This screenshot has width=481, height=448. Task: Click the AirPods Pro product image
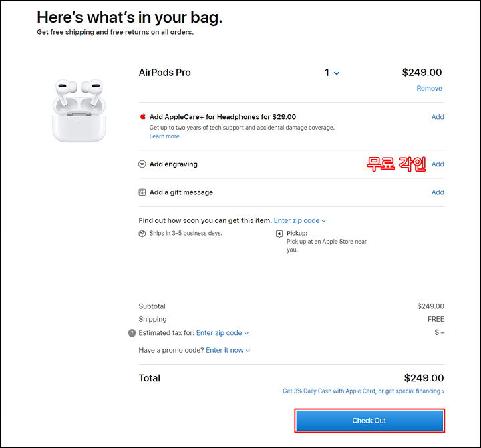(79, 110)
